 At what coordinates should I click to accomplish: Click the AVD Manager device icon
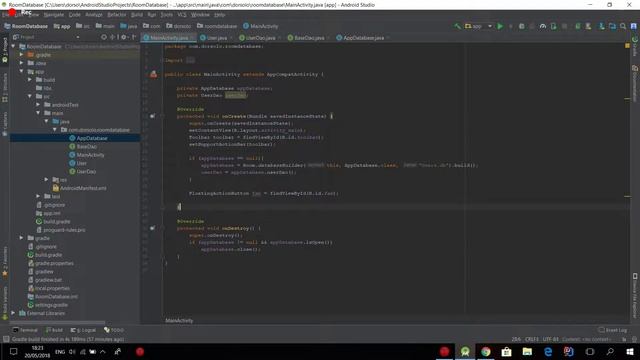coord(588,26)
